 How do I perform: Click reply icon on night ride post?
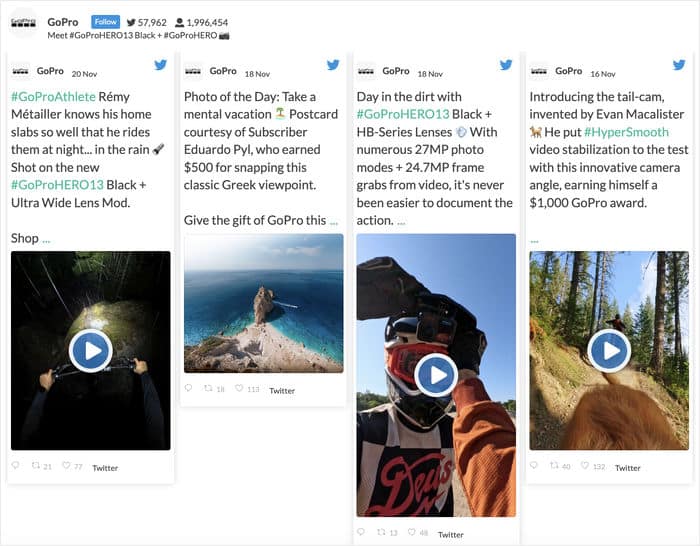coord(16,466)
